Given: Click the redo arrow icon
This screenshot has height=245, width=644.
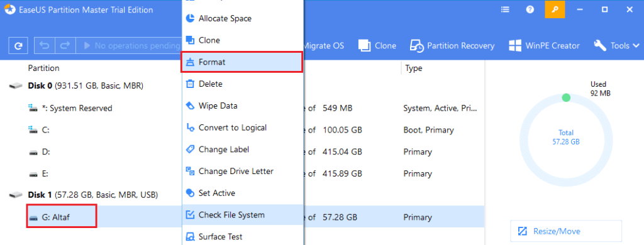Looking at the screenshot, I should click(65, 46).
